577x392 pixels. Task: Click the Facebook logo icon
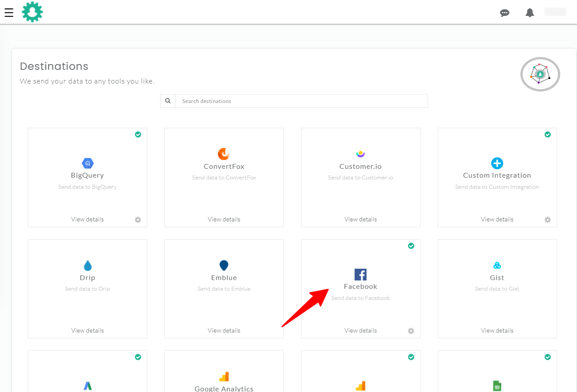[360, 274]
